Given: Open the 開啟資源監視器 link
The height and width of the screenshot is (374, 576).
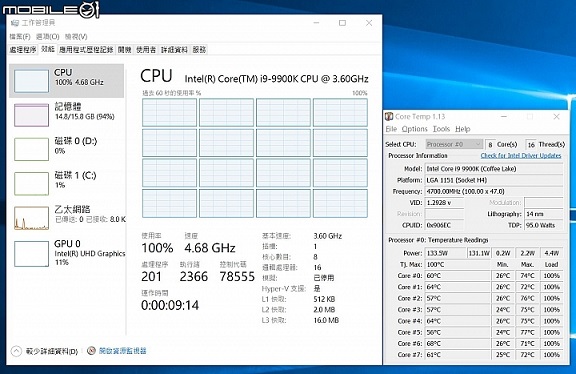Looking at the screenshot, I should pyautogui.click(x=122, y=351).
